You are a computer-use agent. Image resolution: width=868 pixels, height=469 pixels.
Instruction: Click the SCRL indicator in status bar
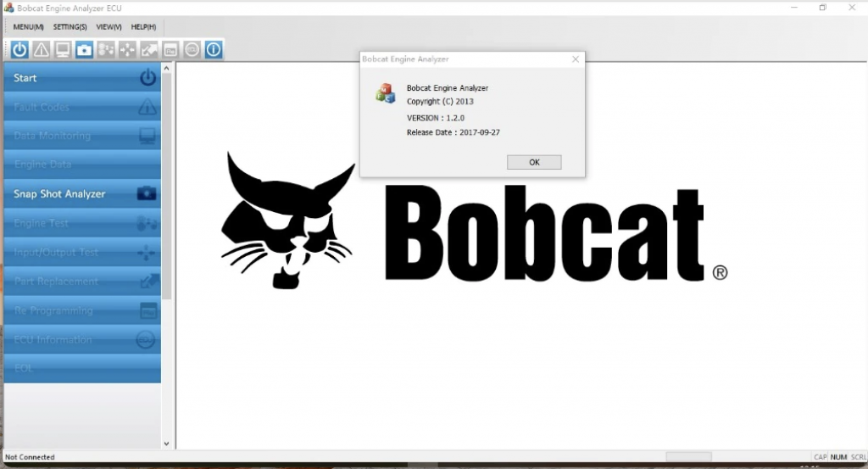click(x=859, y=457)
